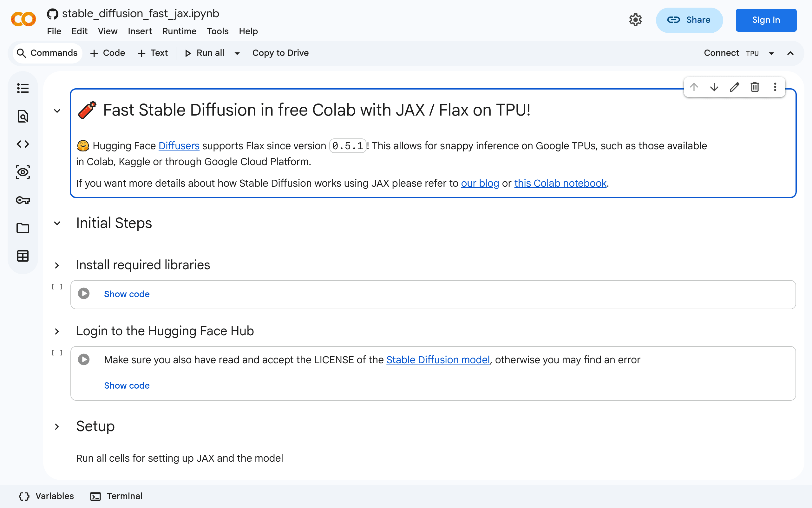Delete cell with trash icon

click(x=755, y=87)
